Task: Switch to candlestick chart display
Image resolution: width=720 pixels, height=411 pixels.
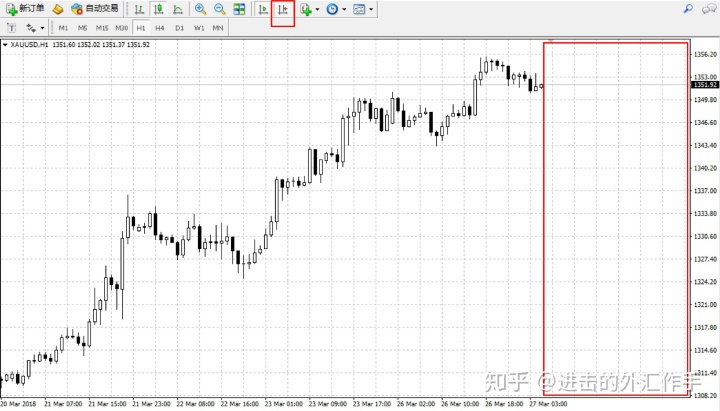Action: coord(158,9)
